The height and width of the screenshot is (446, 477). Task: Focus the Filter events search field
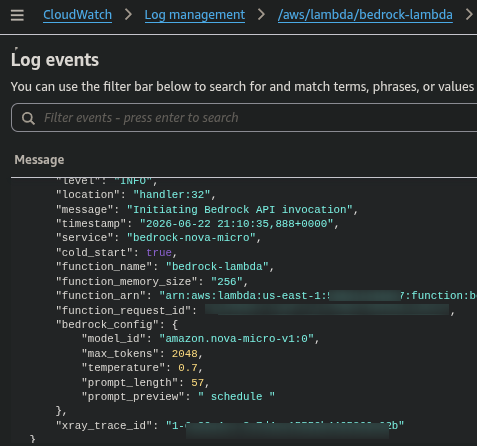(x=244, y=118)
